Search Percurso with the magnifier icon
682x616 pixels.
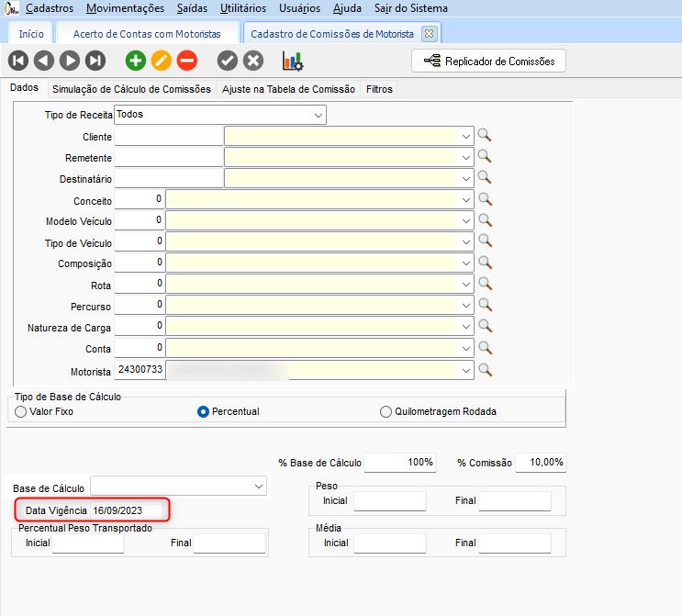pyautogui.click(x=485, y=305)
